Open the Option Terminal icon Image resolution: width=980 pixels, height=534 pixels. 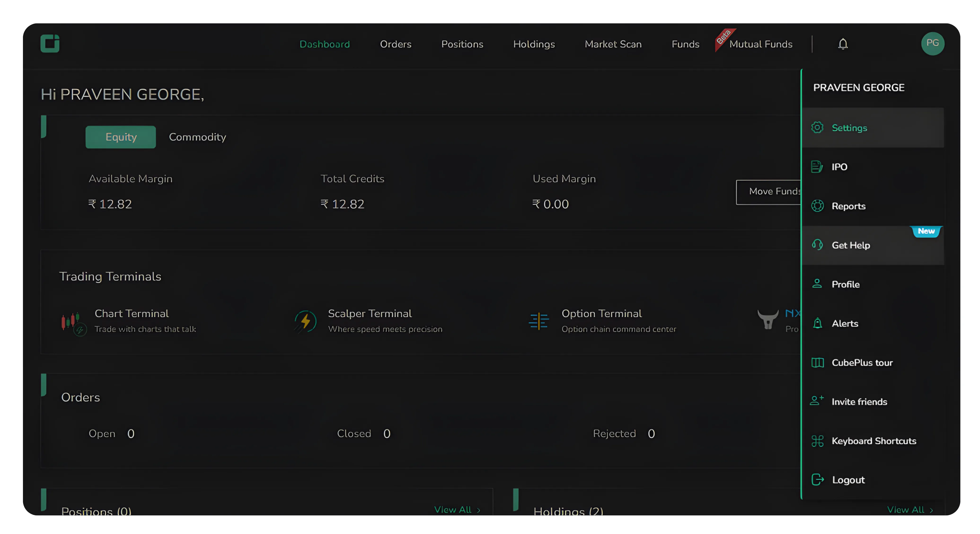click(538, 321)
